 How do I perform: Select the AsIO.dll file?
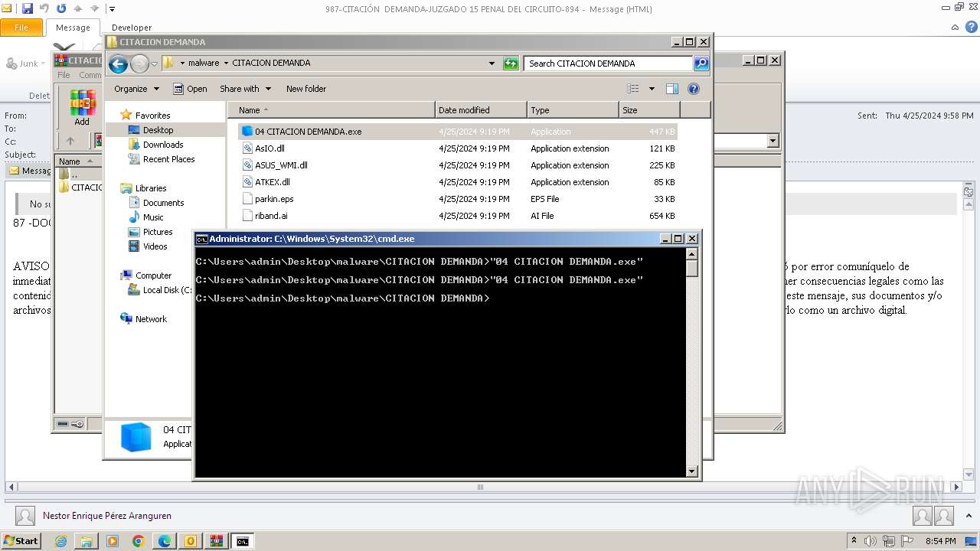(x=269, y=148)
